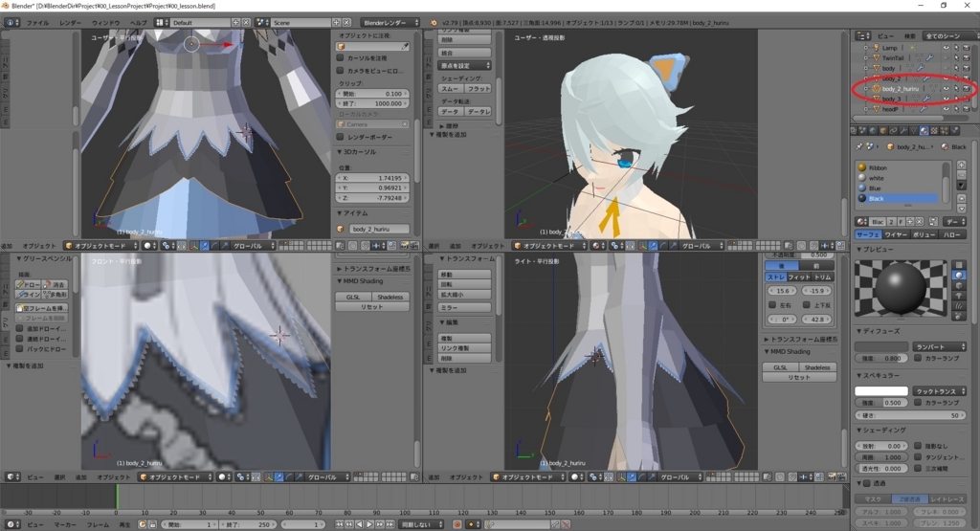Enable 陰影なし shadeless checkbox

pos(918,446)
